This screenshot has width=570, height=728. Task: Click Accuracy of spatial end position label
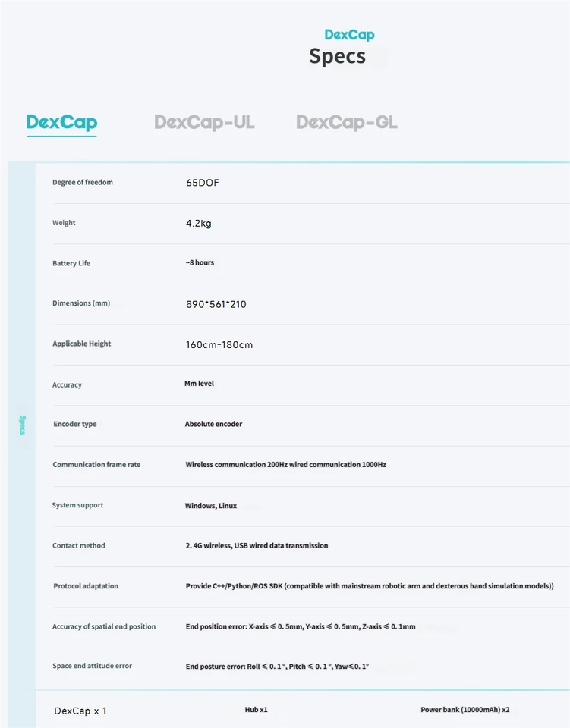click(104, 626)
